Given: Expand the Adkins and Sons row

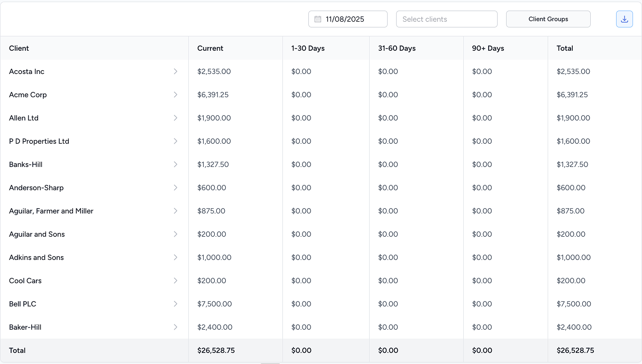Looking at the screenshot, I should pos(176,257).
